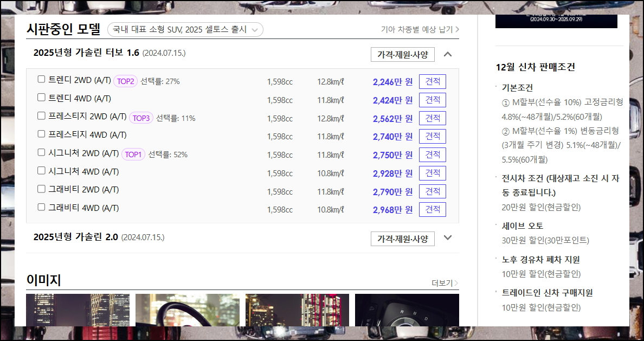Request 견적 for 프레스티지 4WD row
644x341 pixels.
point(433,137)
